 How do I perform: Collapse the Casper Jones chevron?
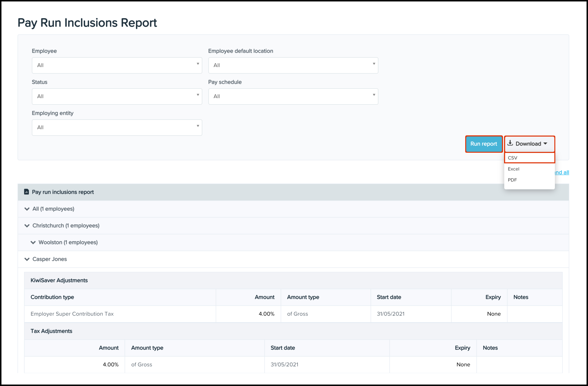click(27, 259)
